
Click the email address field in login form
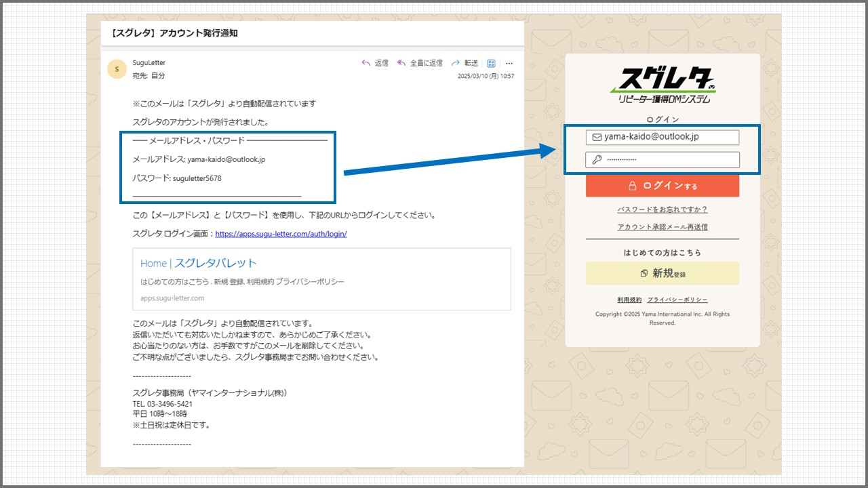pyautogui.click(x=663, y=137)
